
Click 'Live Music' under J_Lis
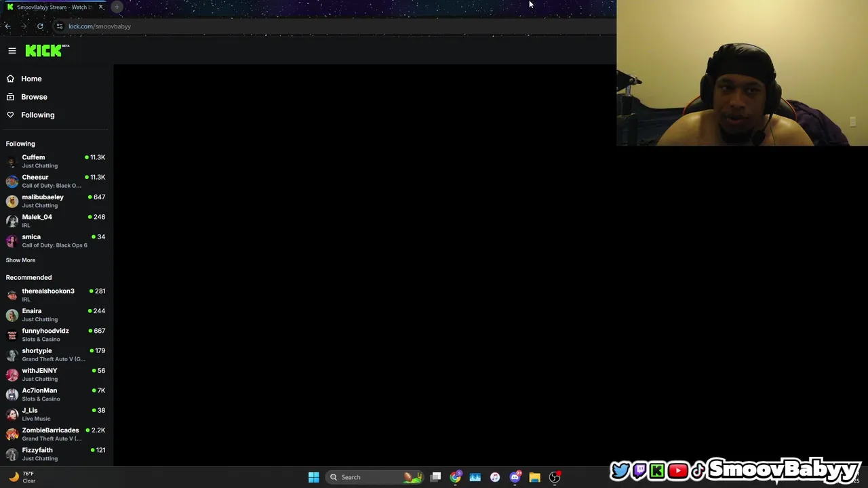(36, 419)
